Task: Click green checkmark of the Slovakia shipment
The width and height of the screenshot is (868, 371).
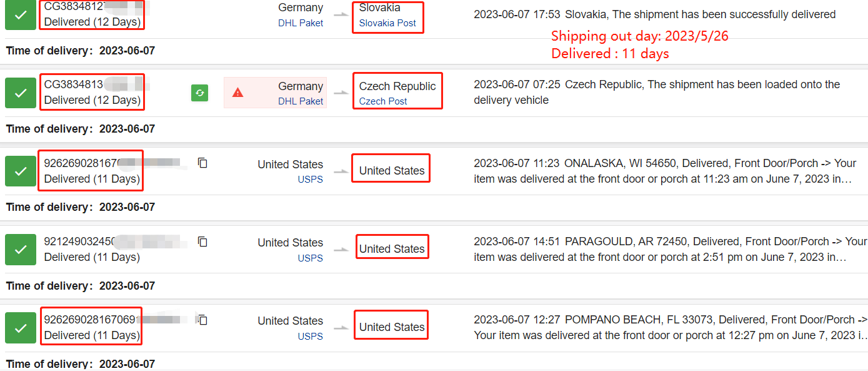Action: click(21, 14)
